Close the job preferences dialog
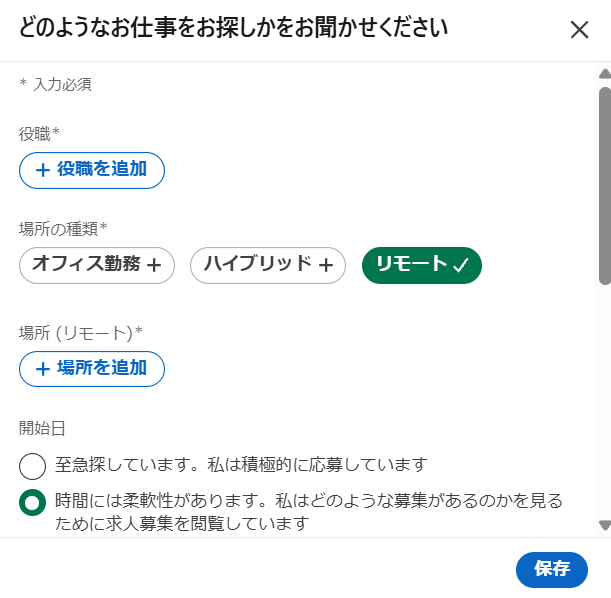This screenshot has width=611, height=598. point(579,30)
